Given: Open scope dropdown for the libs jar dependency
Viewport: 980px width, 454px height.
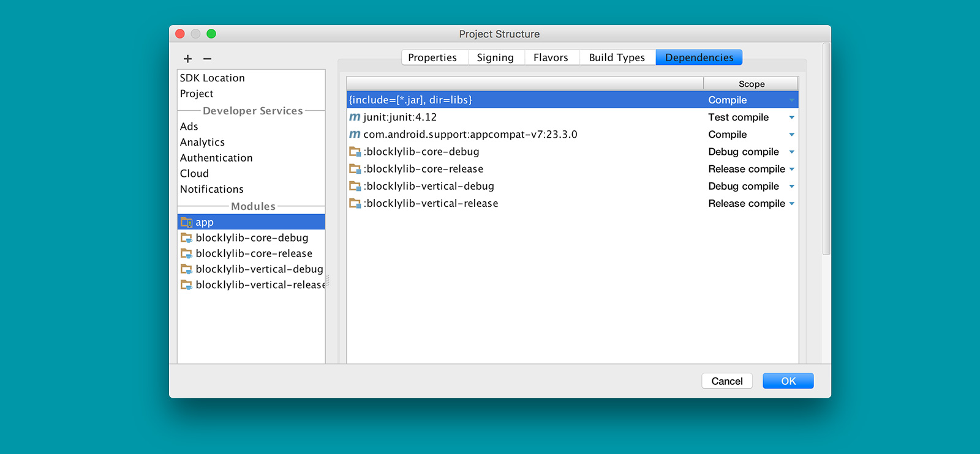Looking at the screenshot, I should click(791, 100).
